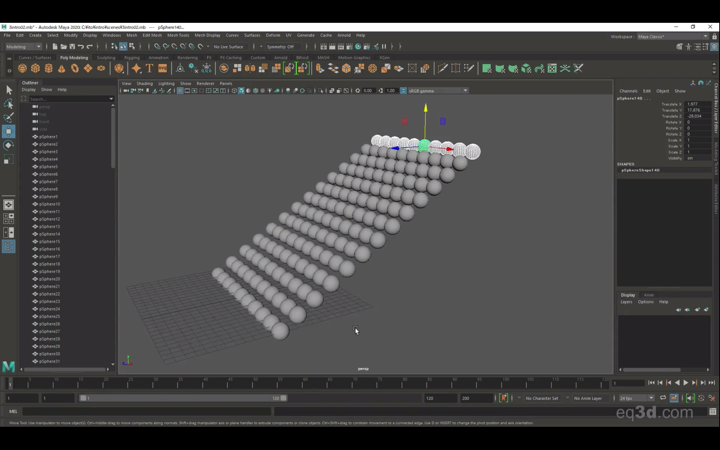
Task: Open the Channels menu in Channel Box
Action: tap(628, 91)
